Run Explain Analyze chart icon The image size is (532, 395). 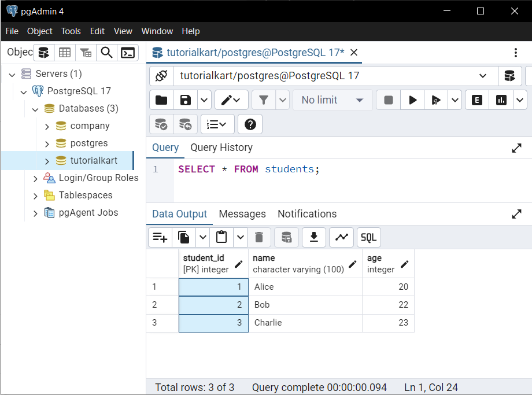tap(501, 100)
